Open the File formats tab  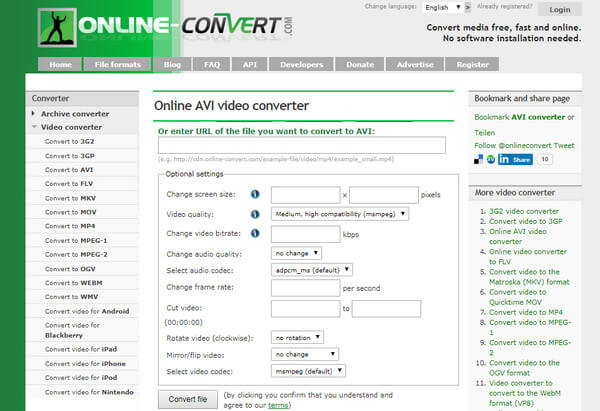(117, 64)
